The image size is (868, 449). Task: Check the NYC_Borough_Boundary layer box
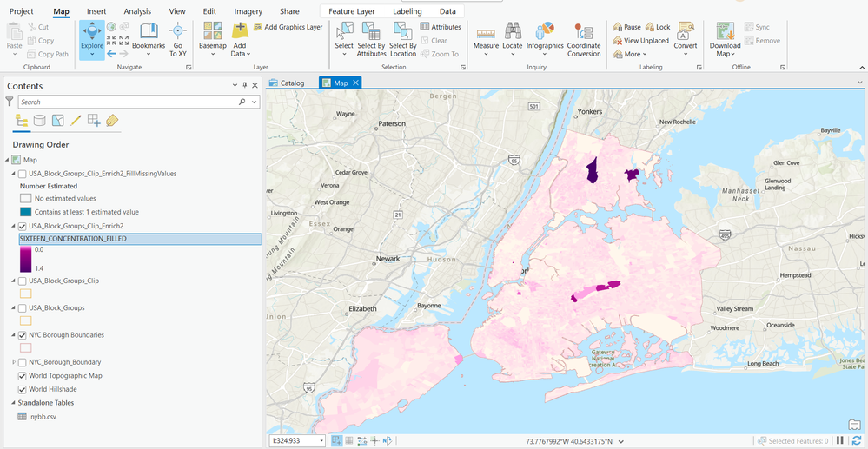(22, 362)
